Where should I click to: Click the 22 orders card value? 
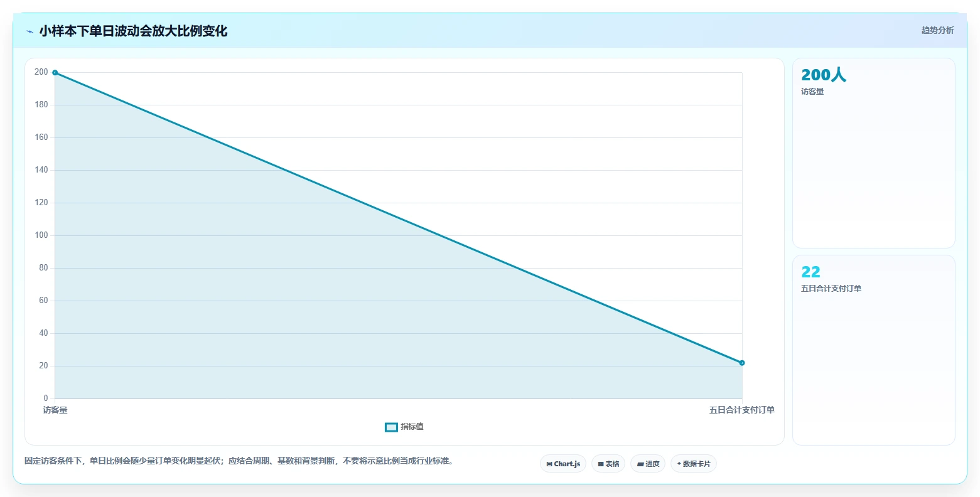[810, 272]
